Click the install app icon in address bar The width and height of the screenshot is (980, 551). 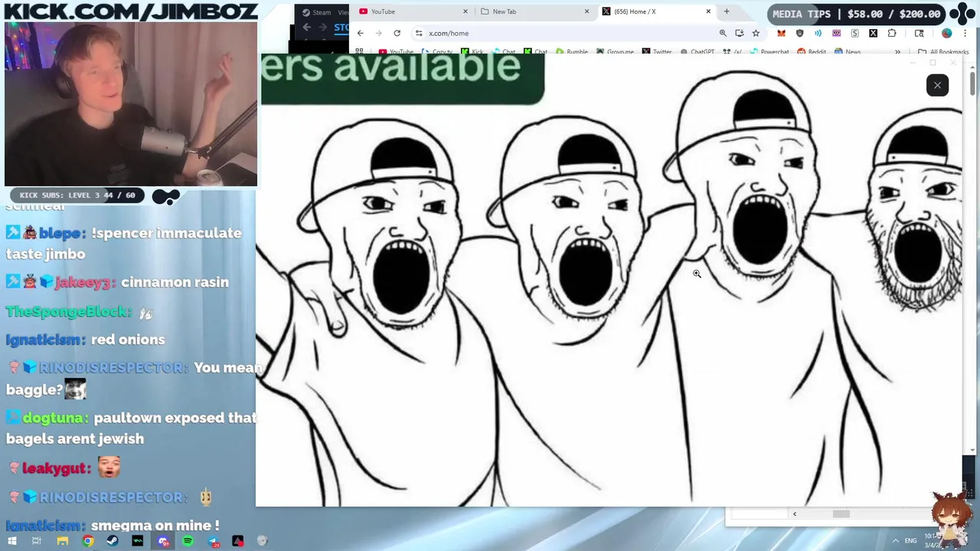point(739,33)
